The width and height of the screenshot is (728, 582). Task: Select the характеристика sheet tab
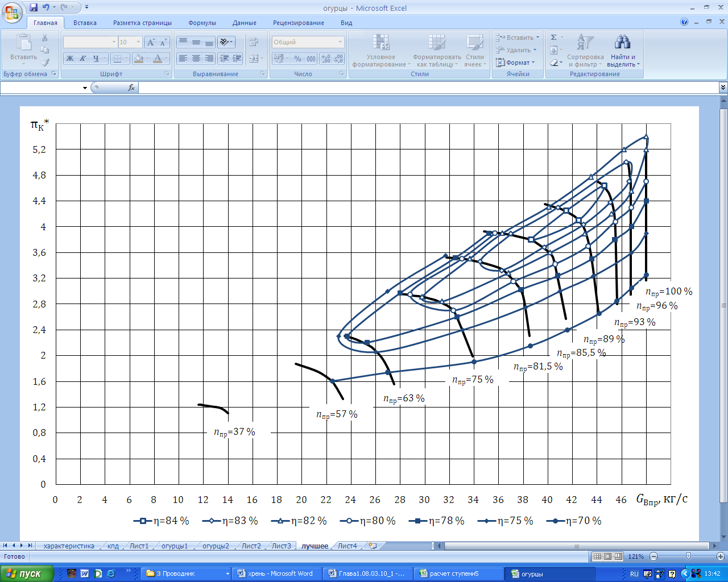pos(69,546)
